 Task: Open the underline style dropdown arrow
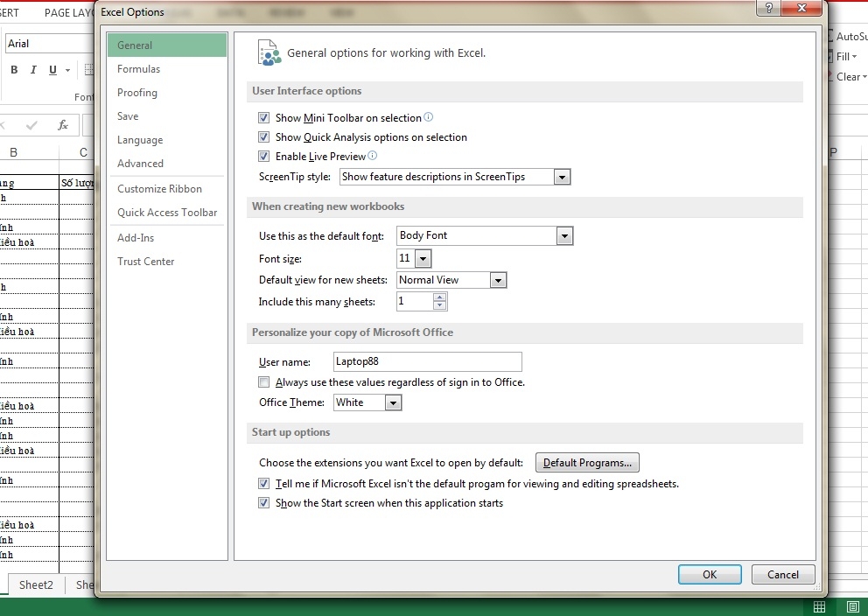(67, 70)
